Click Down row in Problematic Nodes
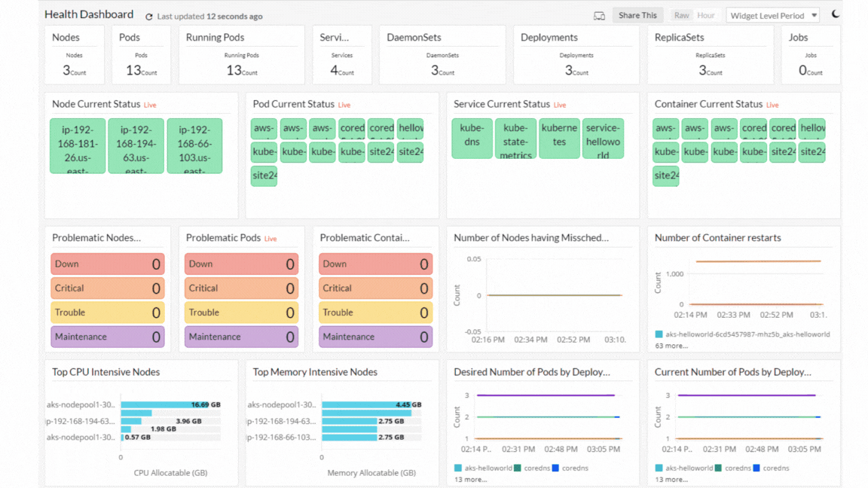 pyautogui.click(x=108, y=264)
